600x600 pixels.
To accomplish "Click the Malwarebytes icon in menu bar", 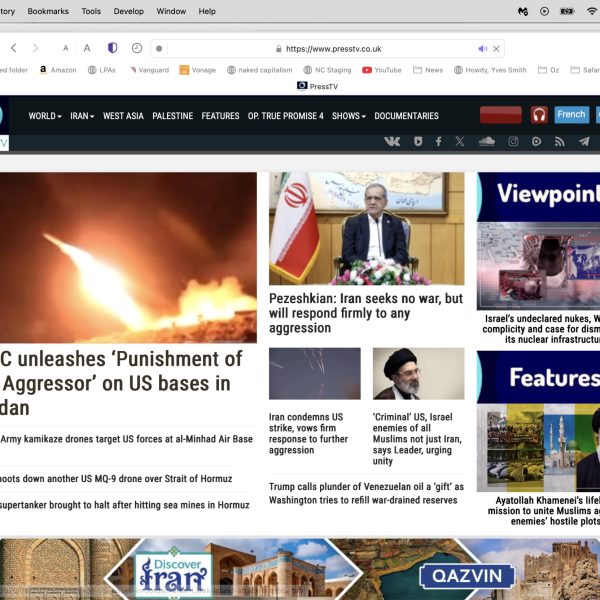I will pyautogui.click(x=523, y=11).
